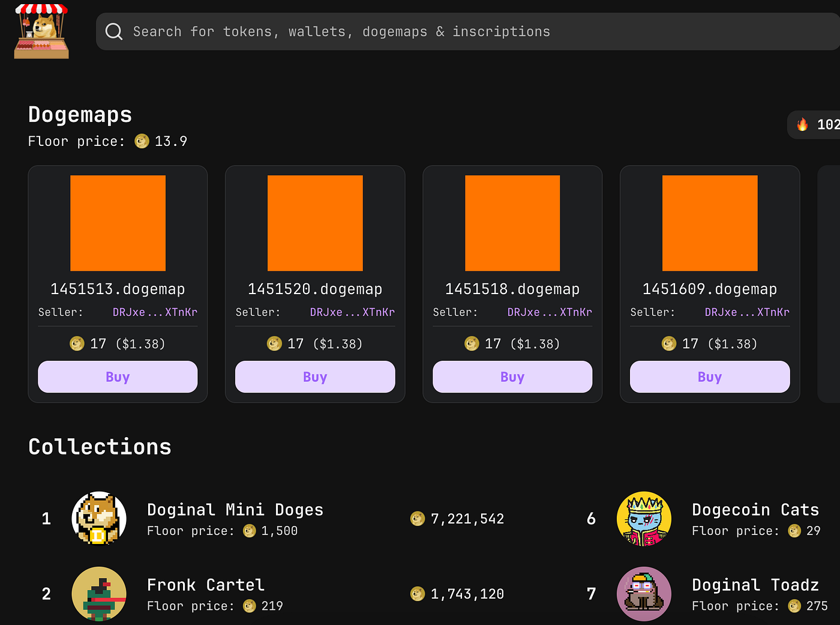Click the Dogecoin Cats floor price of 29
The image size is (840, 625).
(x=814, y=531)
